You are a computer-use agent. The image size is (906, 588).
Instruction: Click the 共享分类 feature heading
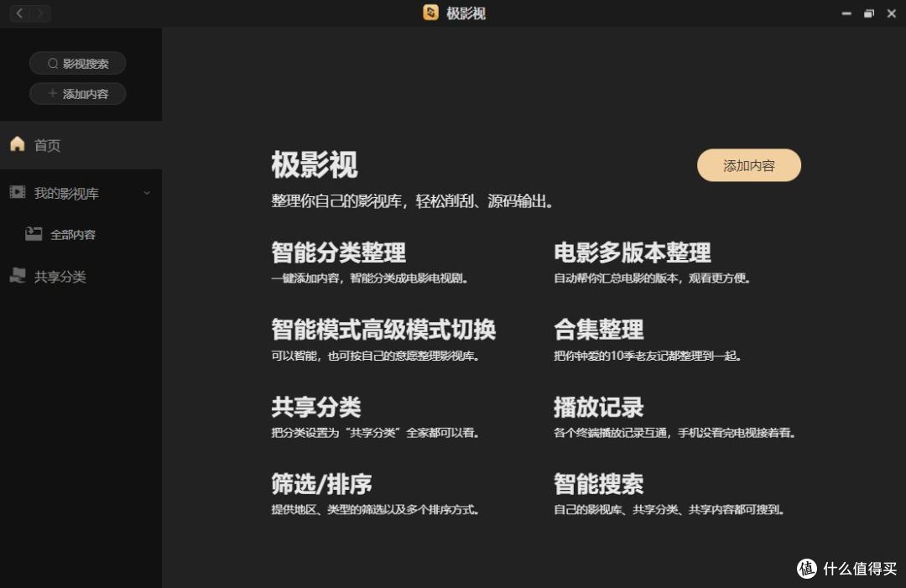[x=316, y=407]
